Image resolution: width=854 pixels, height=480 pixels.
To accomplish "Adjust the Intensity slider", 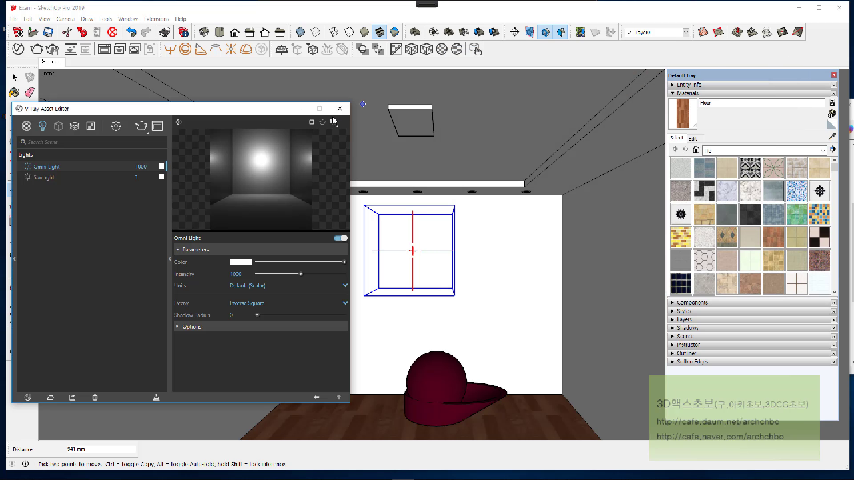I will point(301,274).
